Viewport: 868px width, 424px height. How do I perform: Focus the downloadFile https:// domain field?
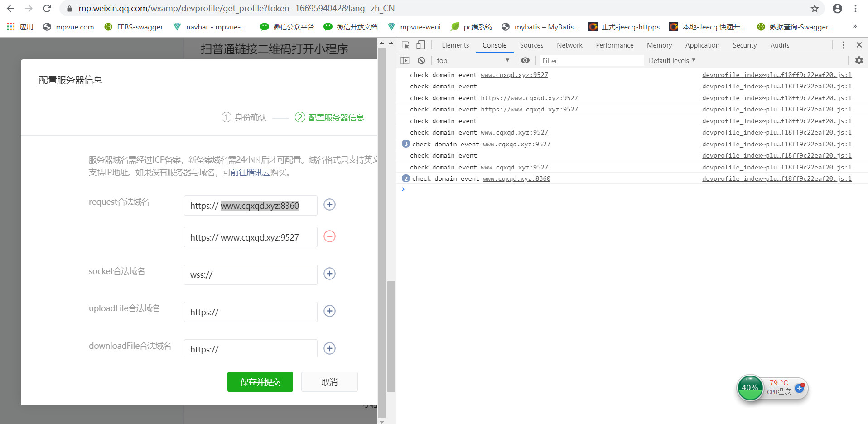251,348
